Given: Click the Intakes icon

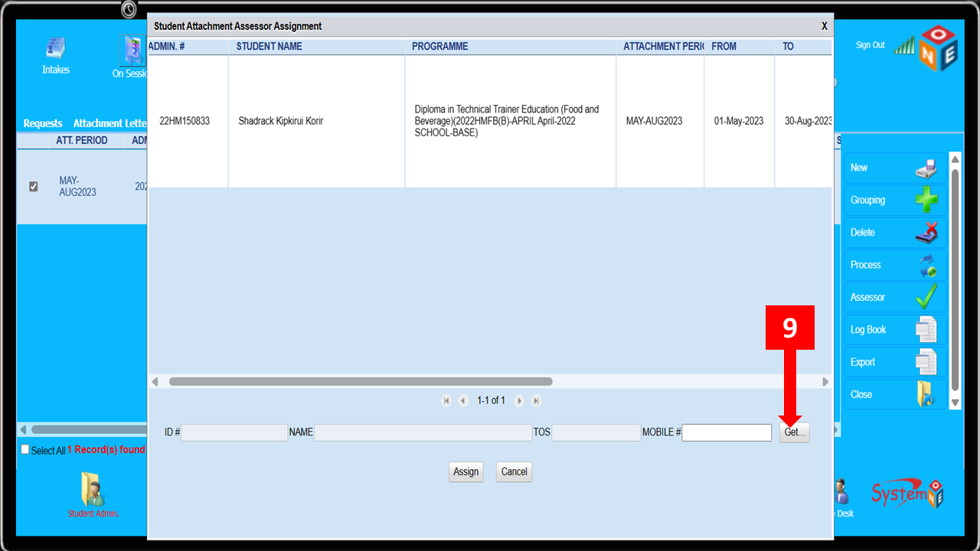Looking at the screenshot, I should pyautogui.click(x=55, y=48).
